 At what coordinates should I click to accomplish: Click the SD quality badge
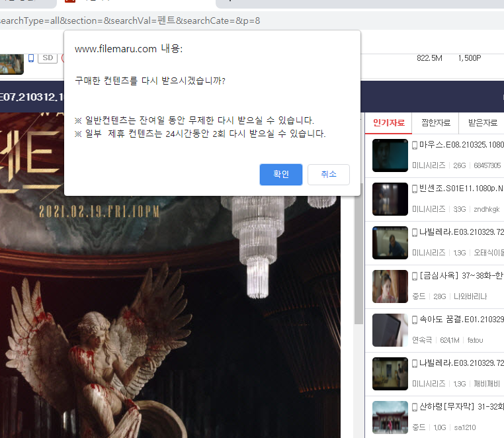coord(48,58)
